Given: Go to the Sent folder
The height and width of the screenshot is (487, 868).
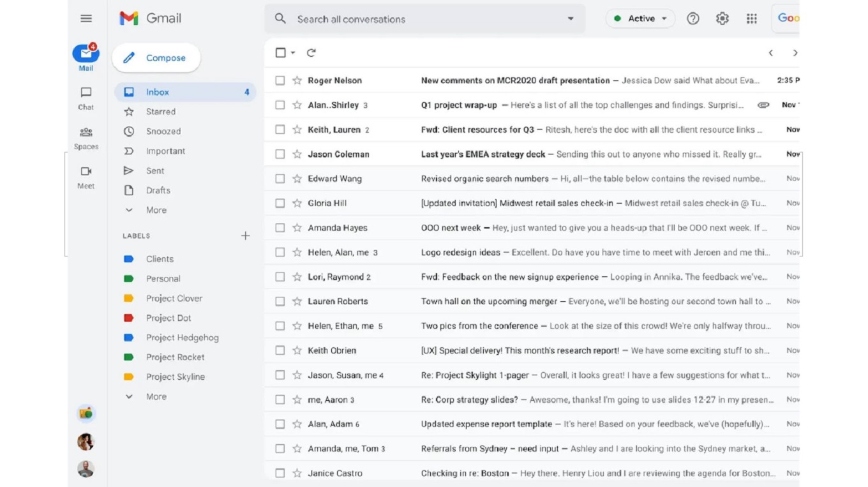Looking at the screenshot, I should [155, 171].
